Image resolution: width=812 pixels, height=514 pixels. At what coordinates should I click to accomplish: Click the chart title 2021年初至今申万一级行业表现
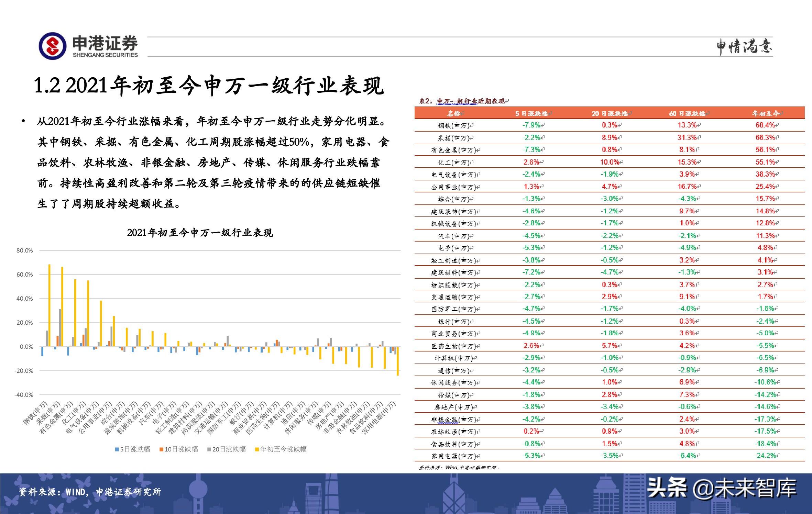200,233
